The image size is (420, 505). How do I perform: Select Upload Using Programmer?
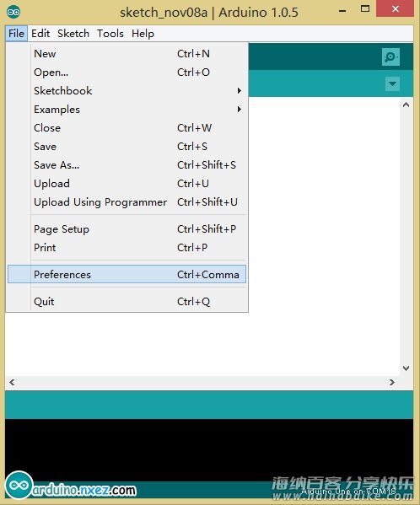pos(127,202)
